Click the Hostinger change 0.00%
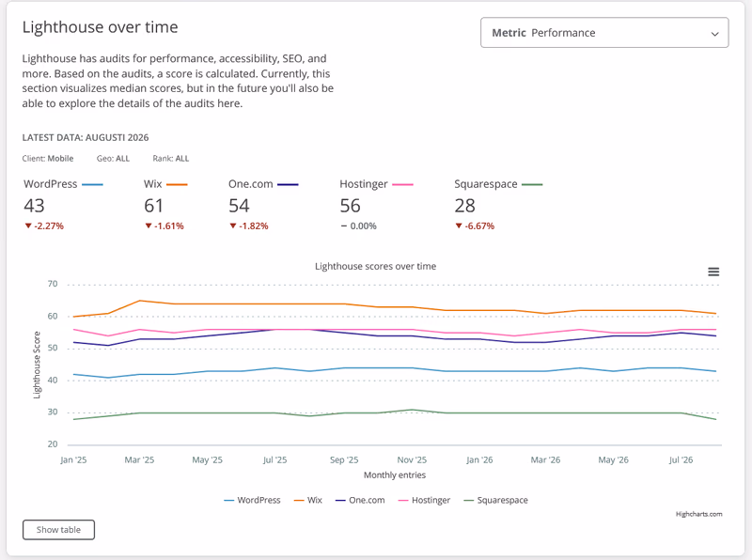This screenshot has height=560, width=752. click(359, 226)
